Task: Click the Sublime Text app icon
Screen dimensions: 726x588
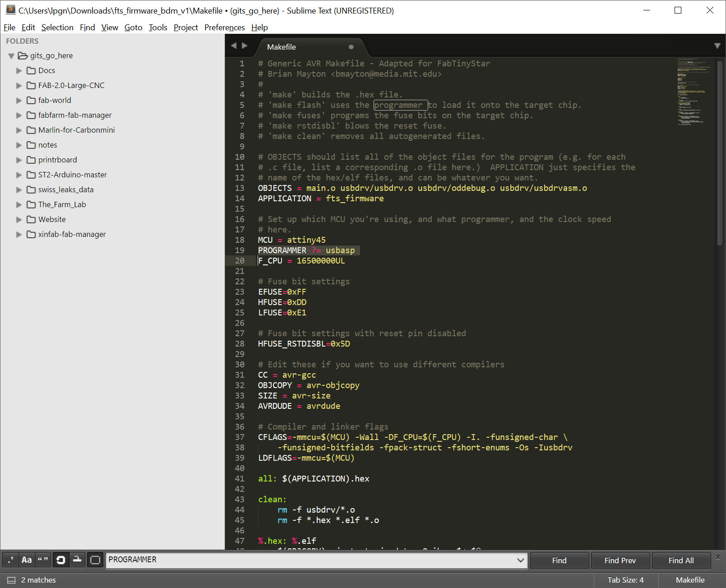Action: (10, 10)
